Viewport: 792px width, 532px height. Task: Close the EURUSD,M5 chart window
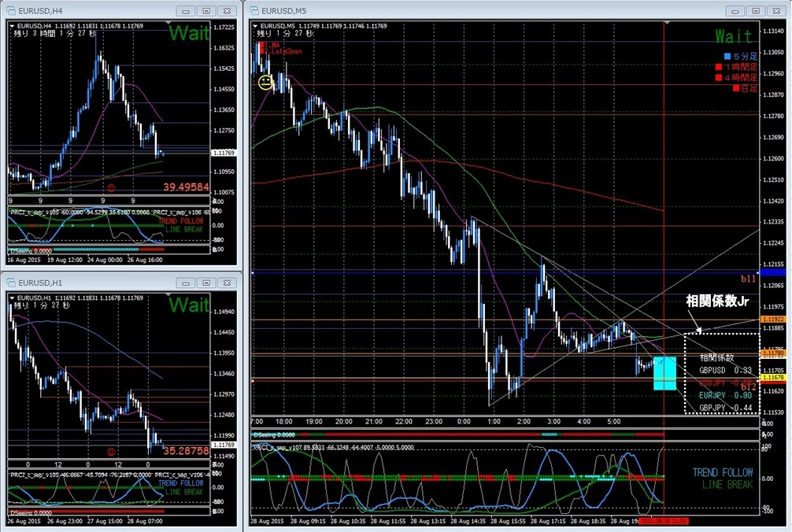pyautogui.click(x=776, y=10)
